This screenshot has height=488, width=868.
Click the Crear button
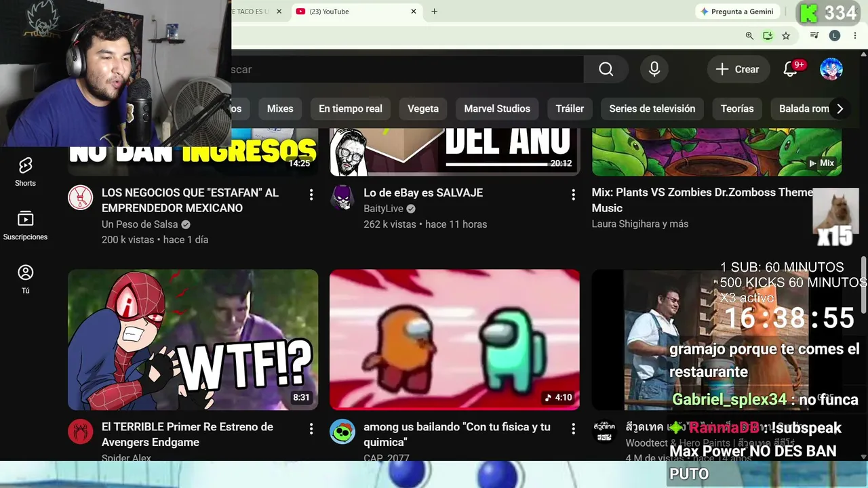[x=737, y=69]
